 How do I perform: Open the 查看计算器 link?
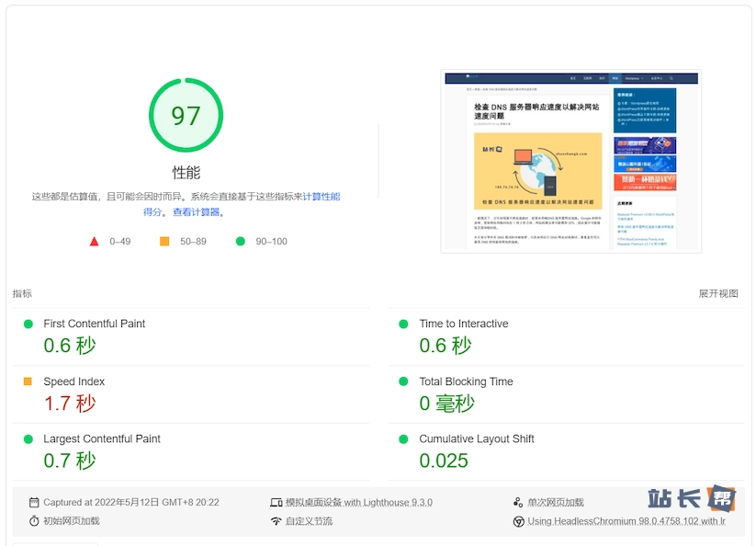click(x=197, y=212)
